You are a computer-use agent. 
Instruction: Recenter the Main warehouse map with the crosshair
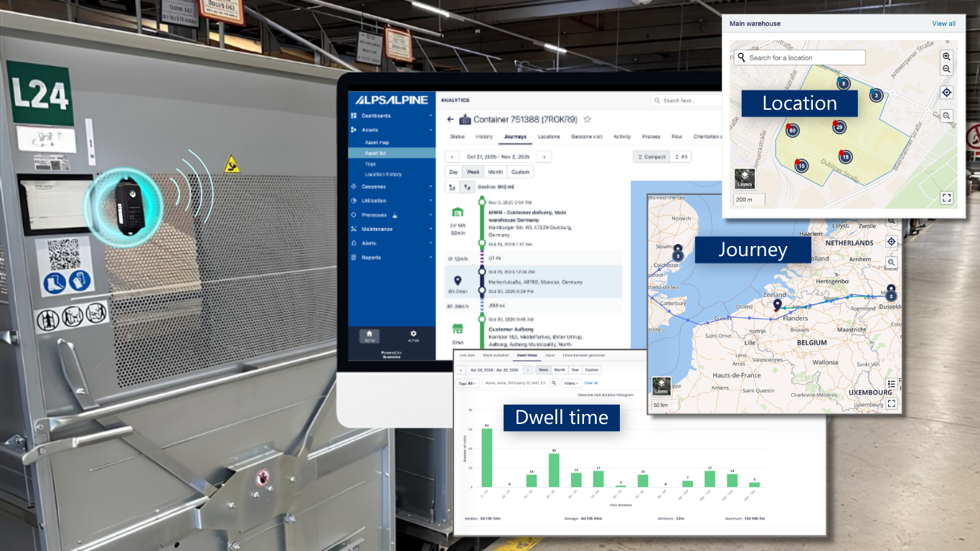[x=946, y=93]
